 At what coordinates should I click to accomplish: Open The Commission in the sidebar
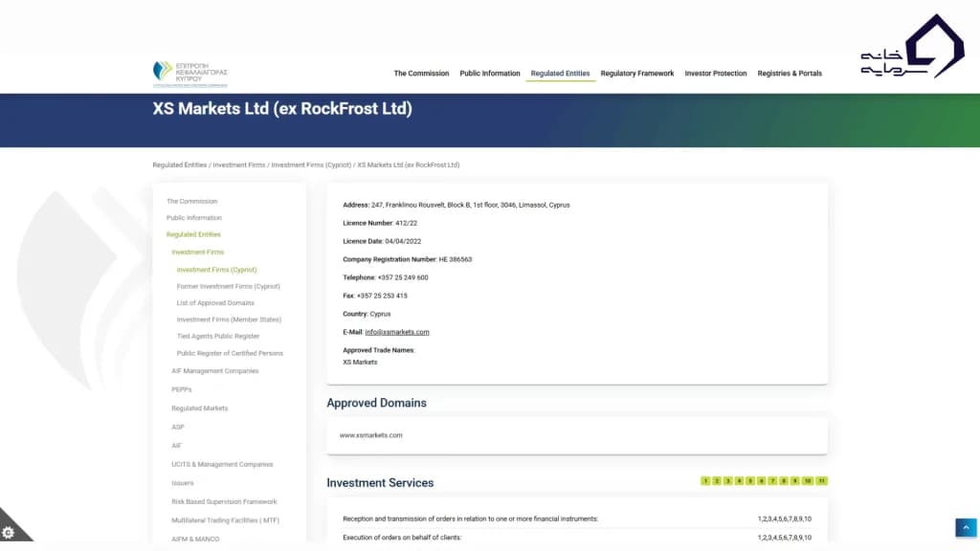tap(191, 201)
